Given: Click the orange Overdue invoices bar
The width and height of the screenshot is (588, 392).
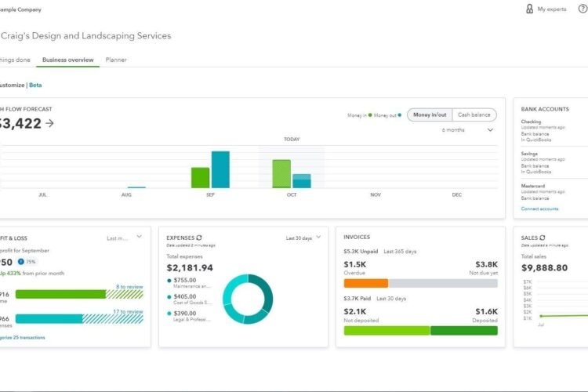Looking at the screenshot, I should pos(365,283).
